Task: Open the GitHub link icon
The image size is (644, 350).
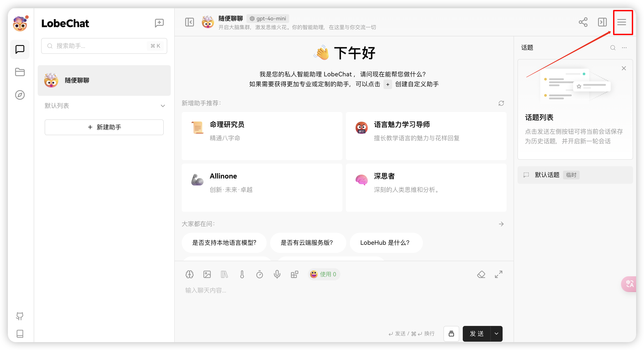Action: pyautogui.click(x=20, y=316)
